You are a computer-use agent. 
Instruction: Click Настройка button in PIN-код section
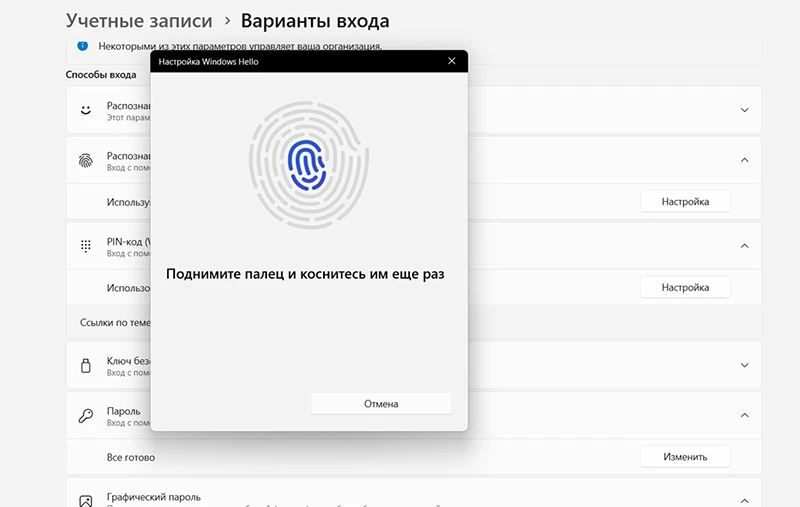[685, 287]
